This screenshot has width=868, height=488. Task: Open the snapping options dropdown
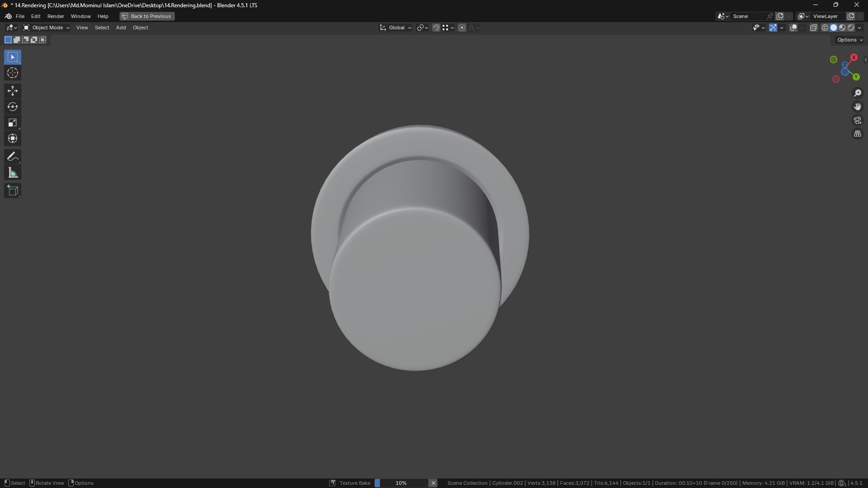tap(448, 28)
